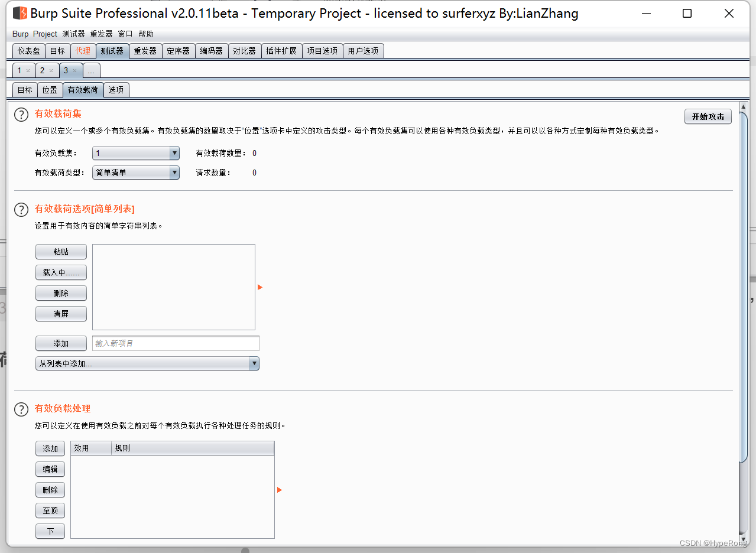Click the 规则 column header
This screenshot has width=756, height=553.
click(x=193, y=448)
